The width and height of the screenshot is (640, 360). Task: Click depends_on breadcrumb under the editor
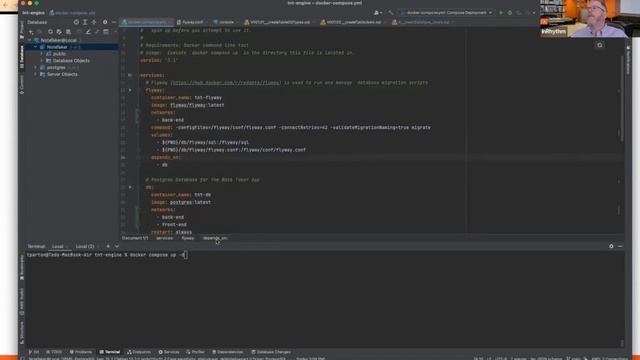pos(215,238)
